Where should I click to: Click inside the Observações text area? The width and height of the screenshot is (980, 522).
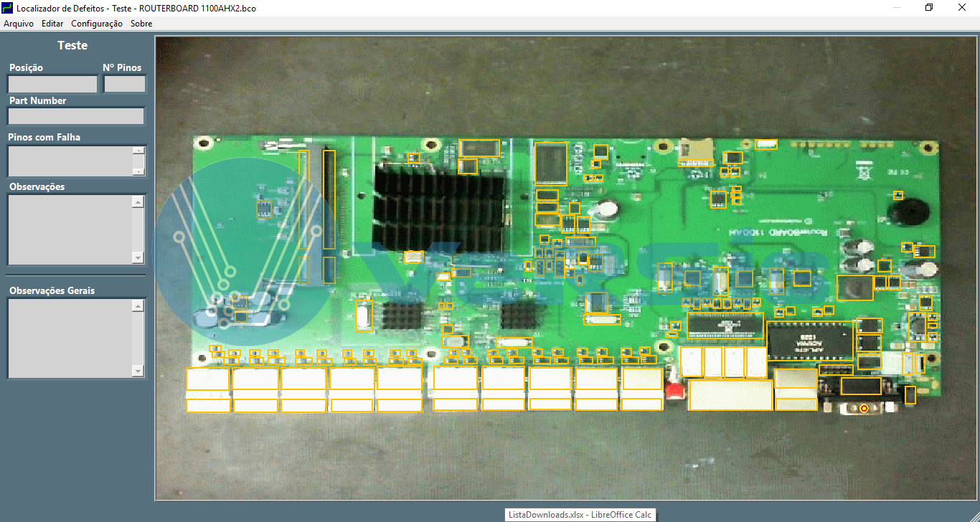(70, 229)
